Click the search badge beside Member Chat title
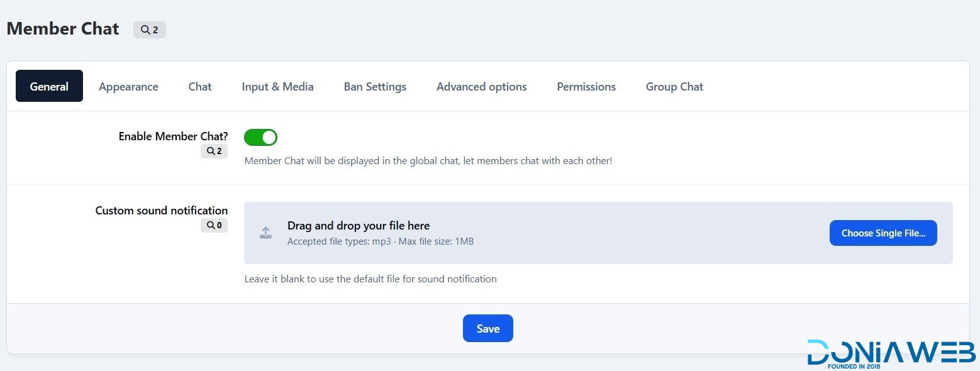This screenshot has width=980, height=371. (x=150, y=30)
